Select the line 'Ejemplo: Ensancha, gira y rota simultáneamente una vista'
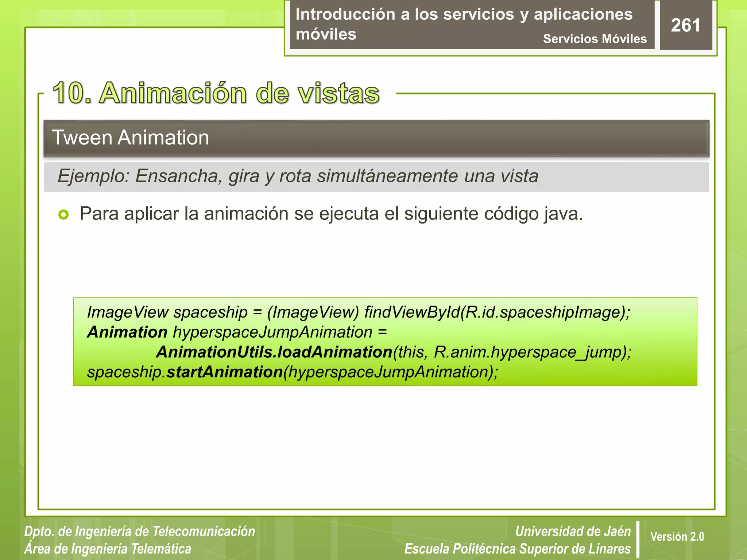This screenshot has height=560, width=747. pos(298,176)
